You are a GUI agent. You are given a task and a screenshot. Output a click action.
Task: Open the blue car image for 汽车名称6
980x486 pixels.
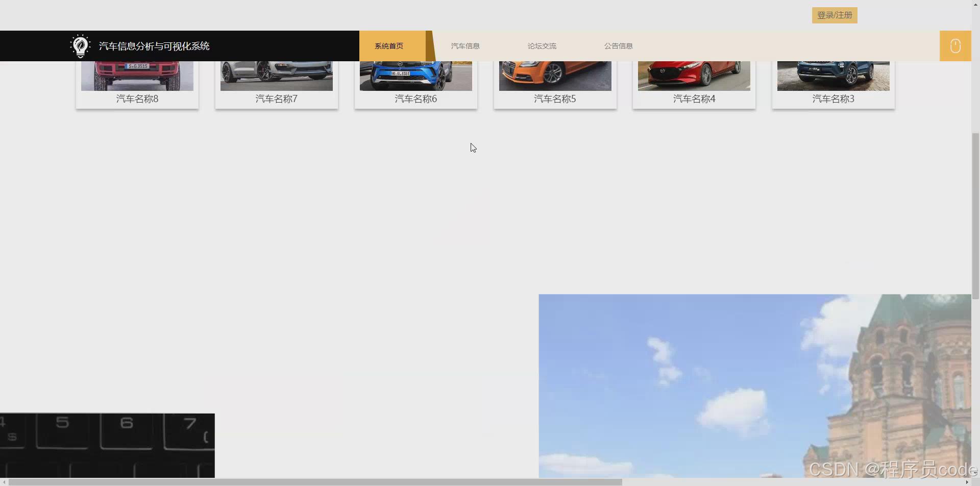point(416,76)
